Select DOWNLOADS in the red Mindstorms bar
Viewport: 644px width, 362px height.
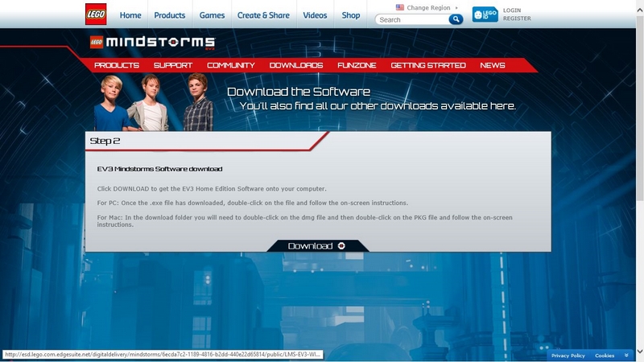296,65
